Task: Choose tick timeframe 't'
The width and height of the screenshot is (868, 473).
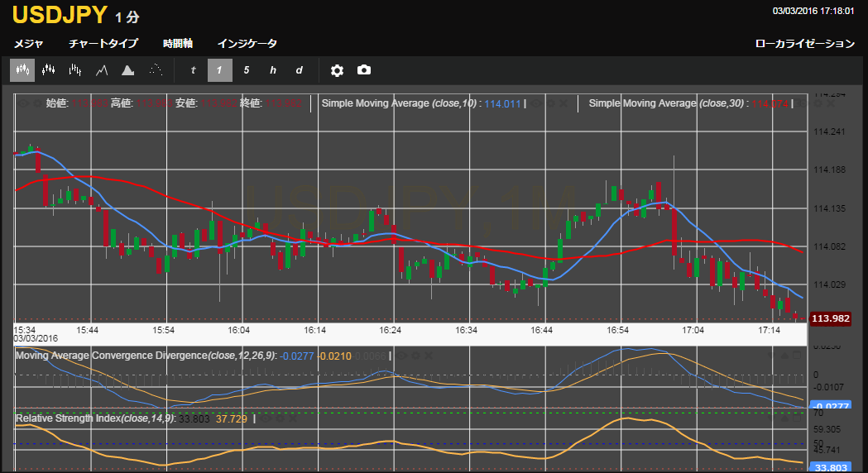Action: (193, 70)
